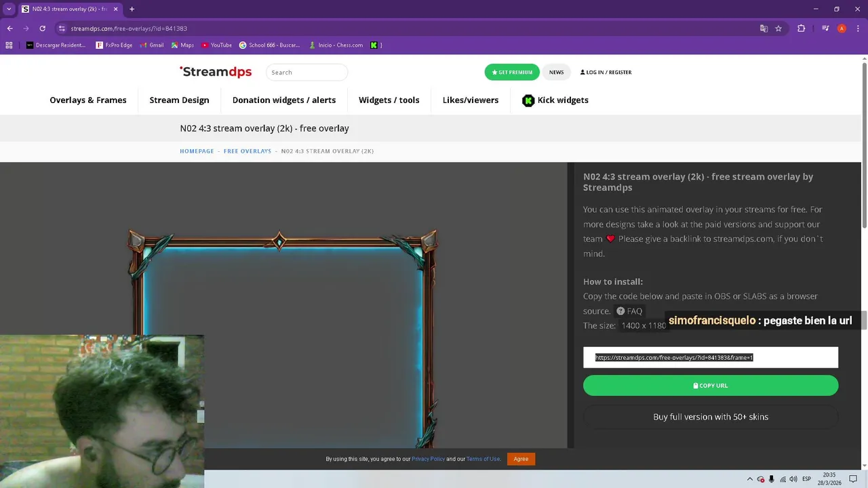This screenshot has height=488, width=868.
Task: Open the Descargar Resident bookmark
Action: pos(56,45)
